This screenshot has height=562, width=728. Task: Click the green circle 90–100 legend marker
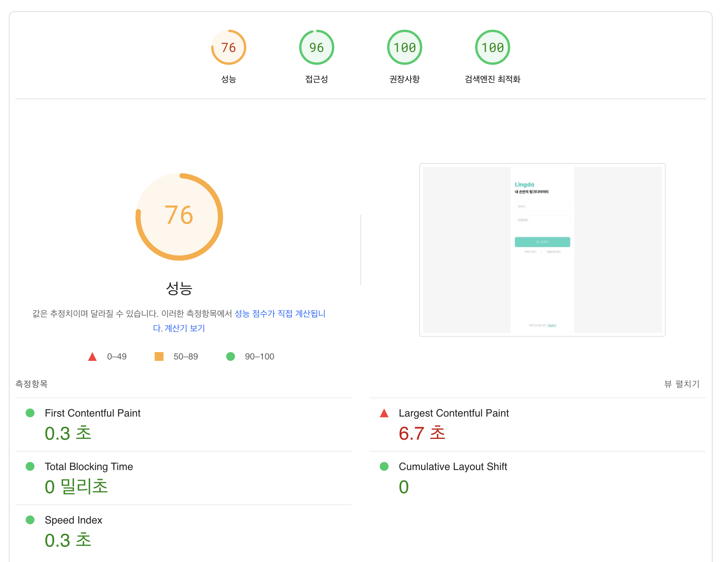click(231, 356)
